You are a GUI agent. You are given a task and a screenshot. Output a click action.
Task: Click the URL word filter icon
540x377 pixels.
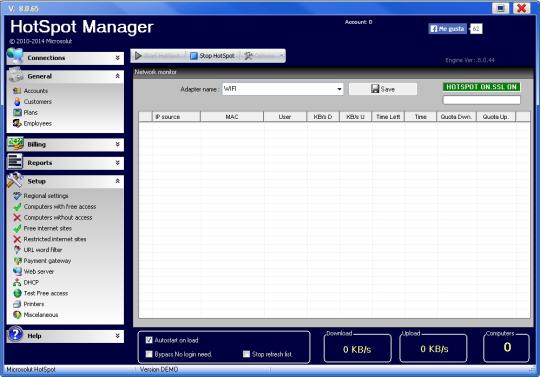point(17,250)
